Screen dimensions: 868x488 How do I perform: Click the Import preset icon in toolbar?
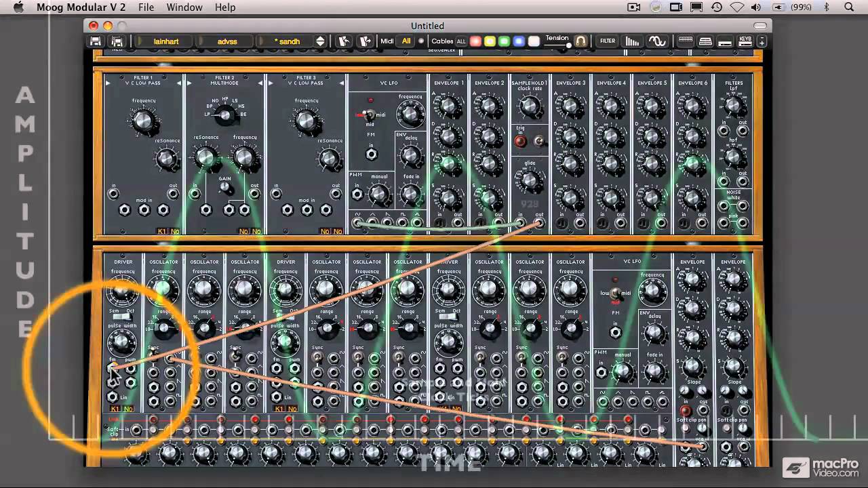click(344, 41)
